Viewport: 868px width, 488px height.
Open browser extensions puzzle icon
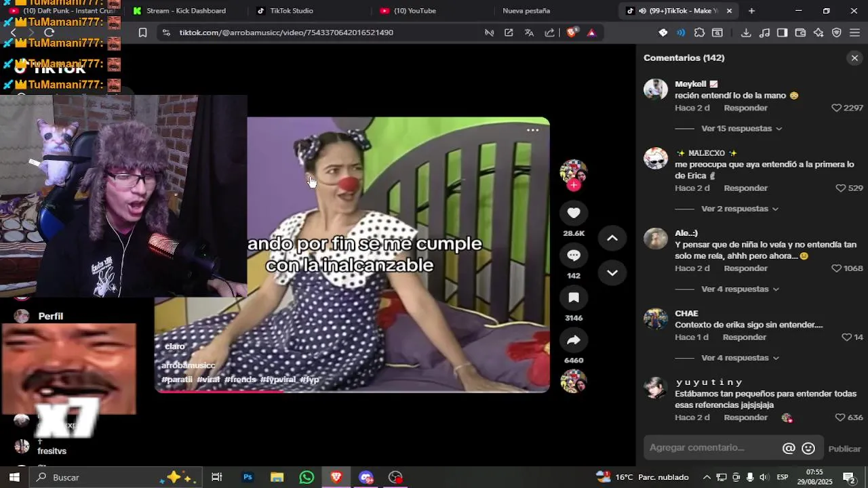click(700, 33)
